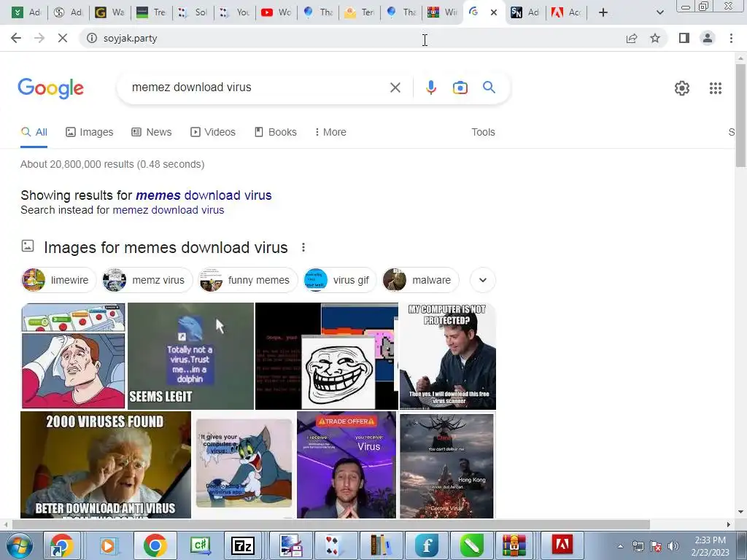The height and width of the screenshot is (560, 747).
Task: Open the '2000 Viruses Found' grandma meme
Action: pyautogui.click(x=106, y=464)
